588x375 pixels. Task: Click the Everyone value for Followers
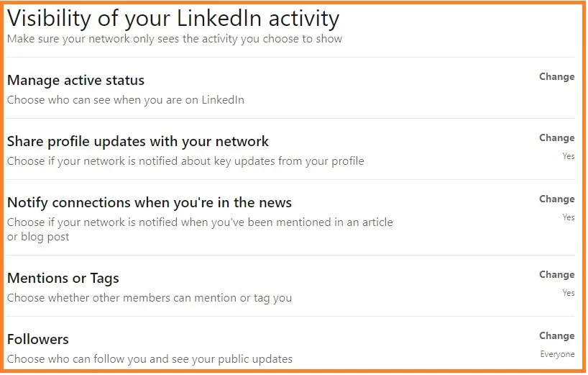(x=557, y=354)
